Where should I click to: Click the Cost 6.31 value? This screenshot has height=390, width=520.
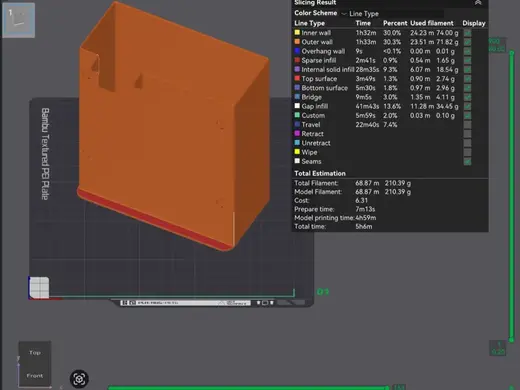click(361, 201)
